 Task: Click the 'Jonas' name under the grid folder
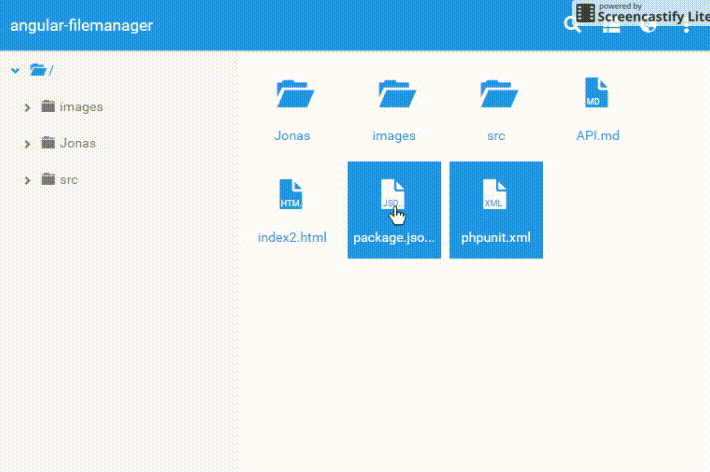pyautogui.click(x=292, y=135)
